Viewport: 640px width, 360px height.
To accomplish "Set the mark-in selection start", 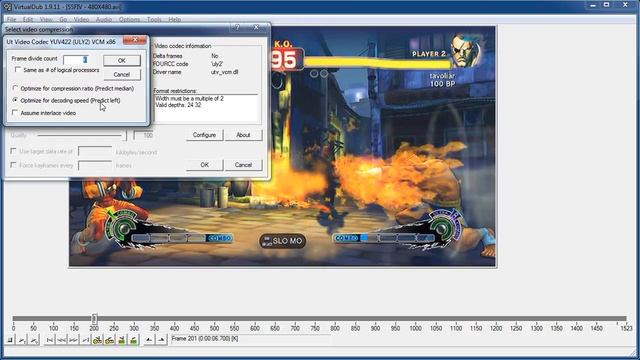I will (x=149, y=340).
